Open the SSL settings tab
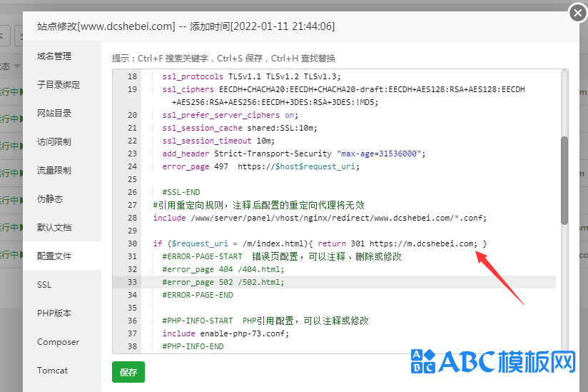Viewport: 588px width, 392px height. [x=44, y=285]
